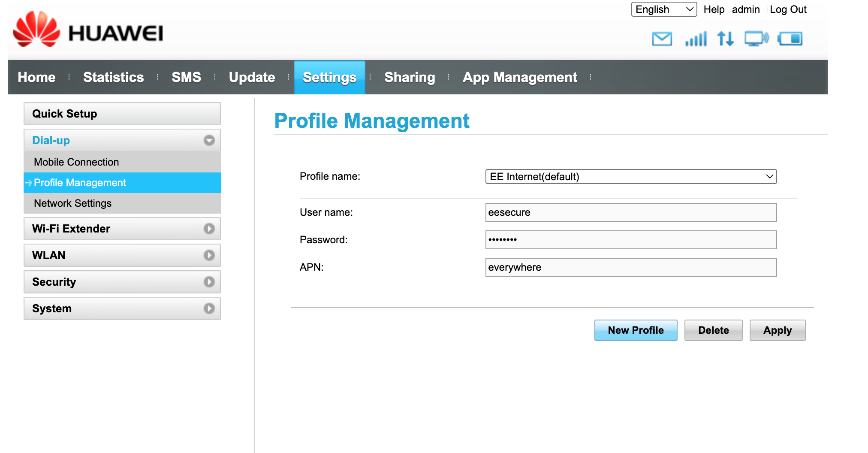Screen dimensions: 868x453
Task: Check the signal strength bars icon
Action: (x=696, y=39)
